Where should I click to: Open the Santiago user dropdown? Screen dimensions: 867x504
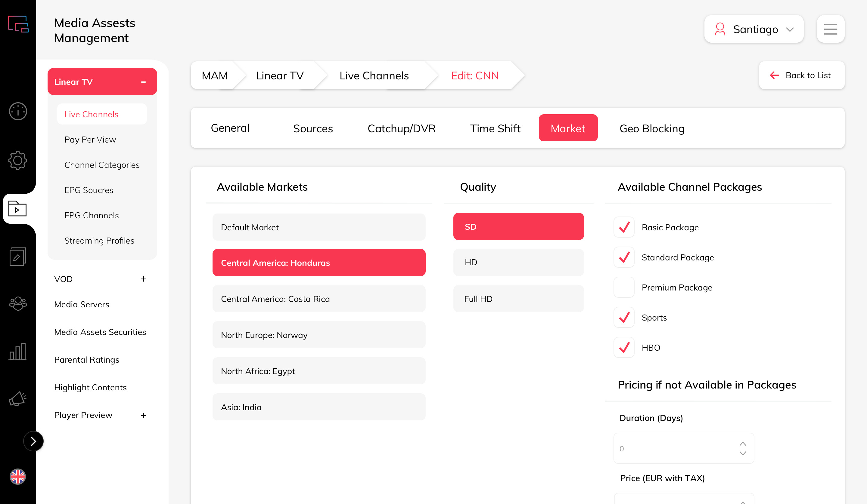tap(754, 29)
